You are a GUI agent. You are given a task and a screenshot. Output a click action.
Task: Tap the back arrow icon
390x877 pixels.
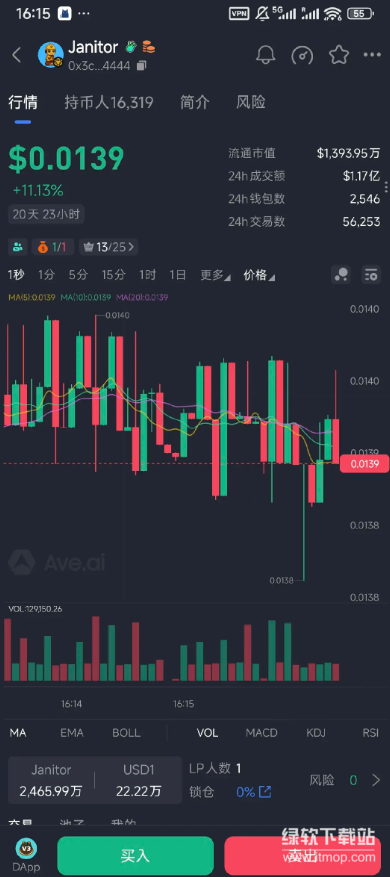tap(17, 55)
